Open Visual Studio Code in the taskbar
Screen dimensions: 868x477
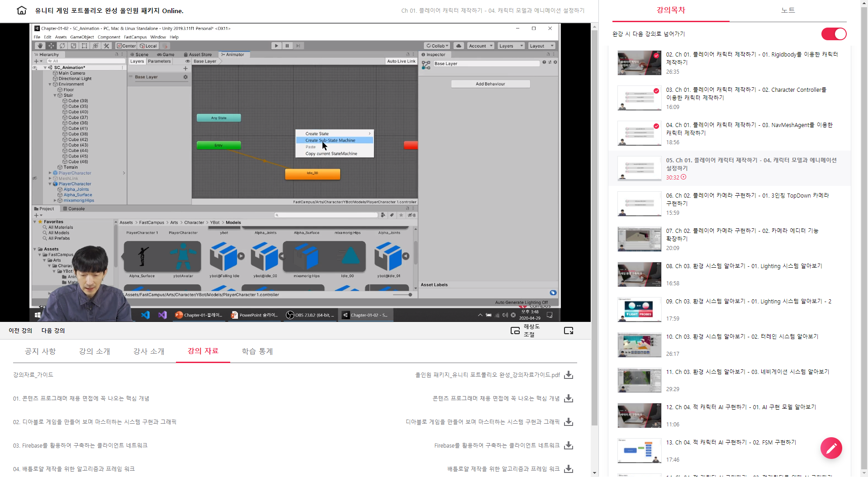click(x=145, y=315)
